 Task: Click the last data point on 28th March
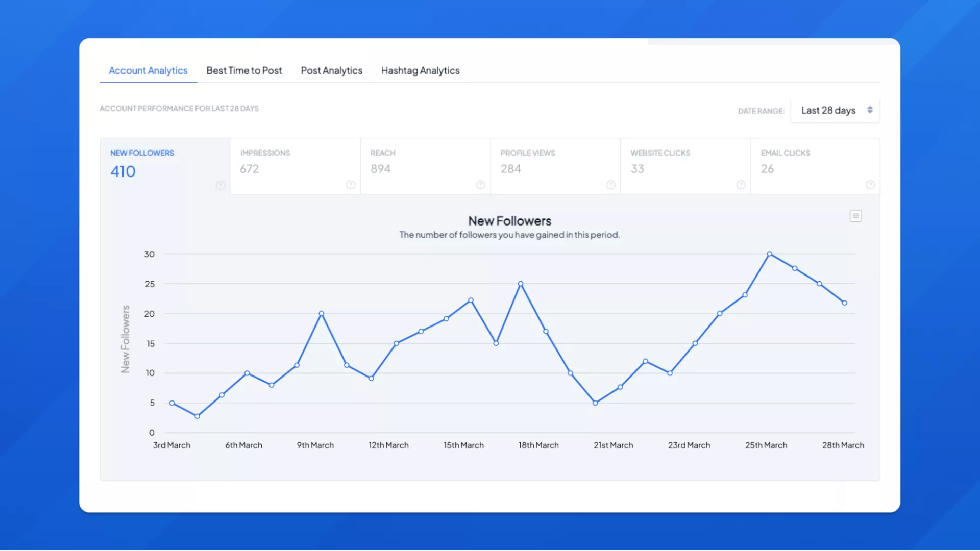coord(845,303)
